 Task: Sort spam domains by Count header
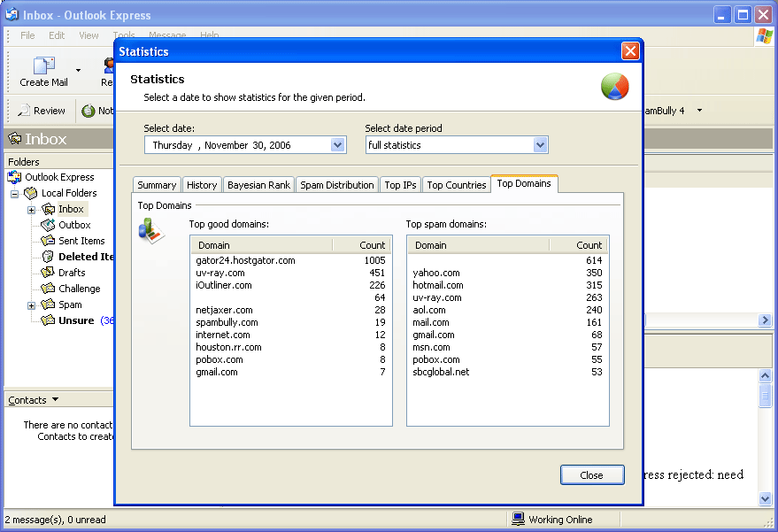[579, 245]
